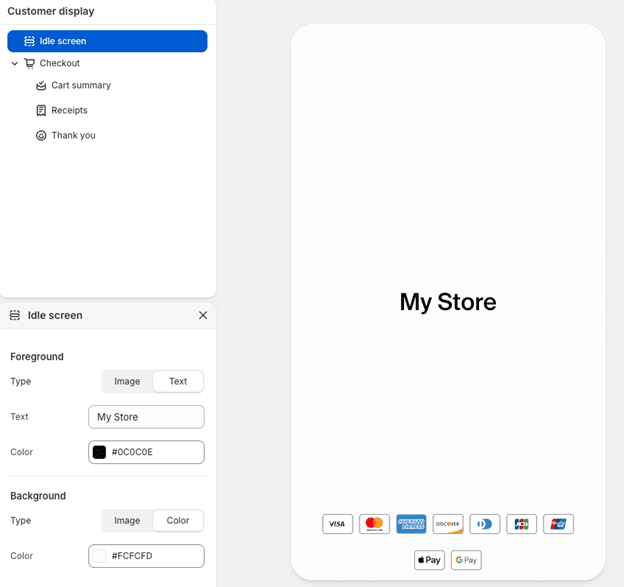Click the Checkout cart icon

click(29, 63)
